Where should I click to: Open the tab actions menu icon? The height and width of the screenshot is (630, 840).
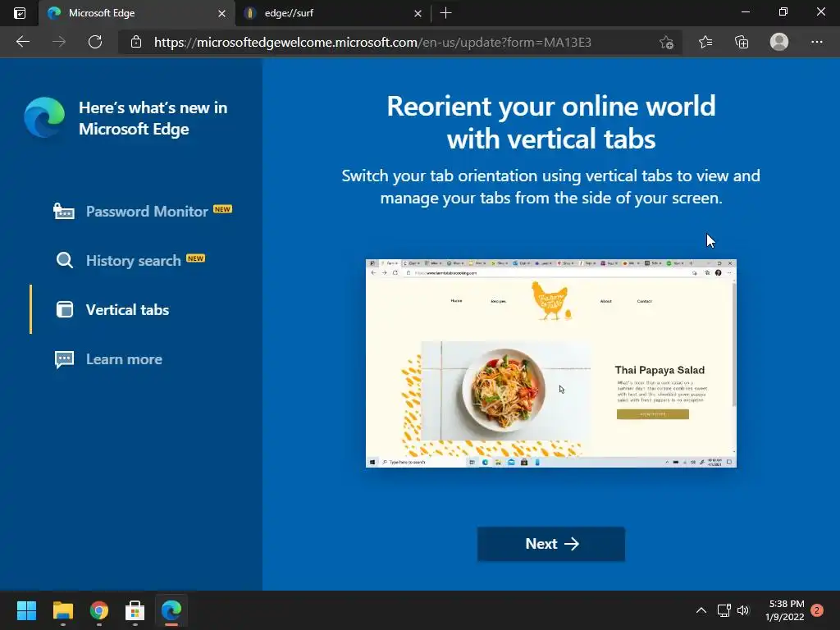(x=20, y=13)
